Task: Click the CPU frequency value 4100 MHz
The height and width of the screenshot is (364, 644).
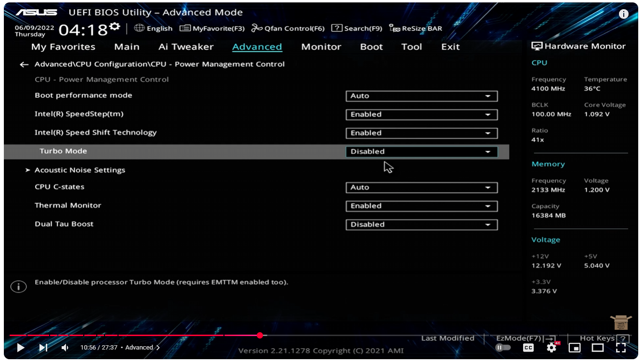Action: (548, 89)
